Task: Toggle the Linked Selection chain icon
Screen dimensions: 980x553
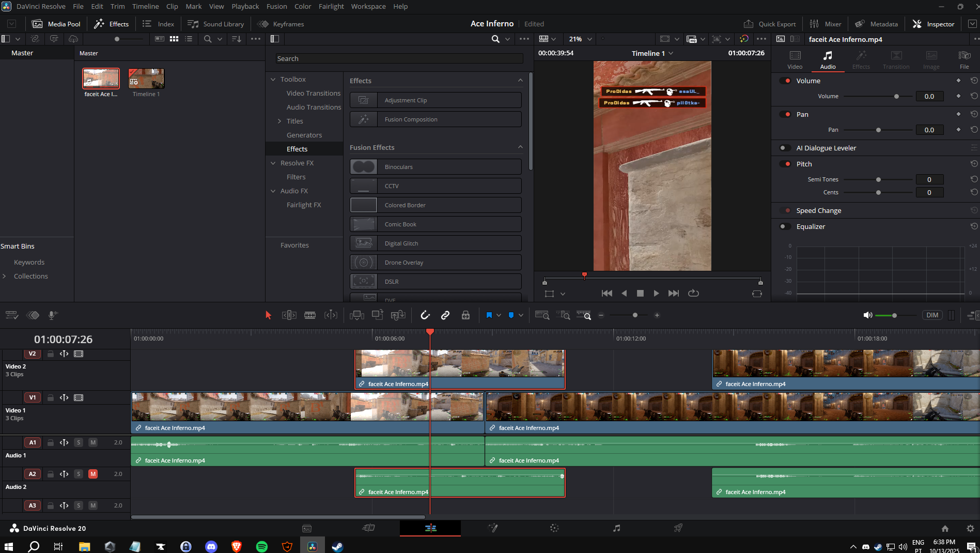Action: [445, 315]
